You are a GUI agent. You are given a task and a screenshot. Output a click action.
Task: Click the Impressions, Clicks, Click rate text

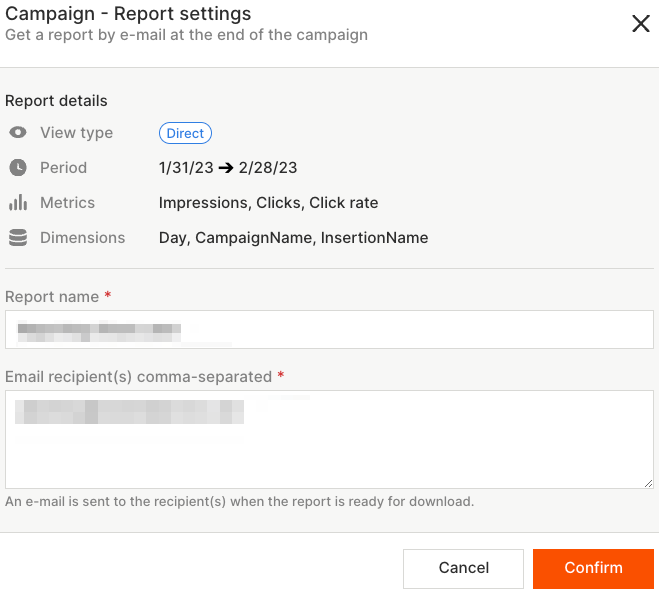click(268, 203)
